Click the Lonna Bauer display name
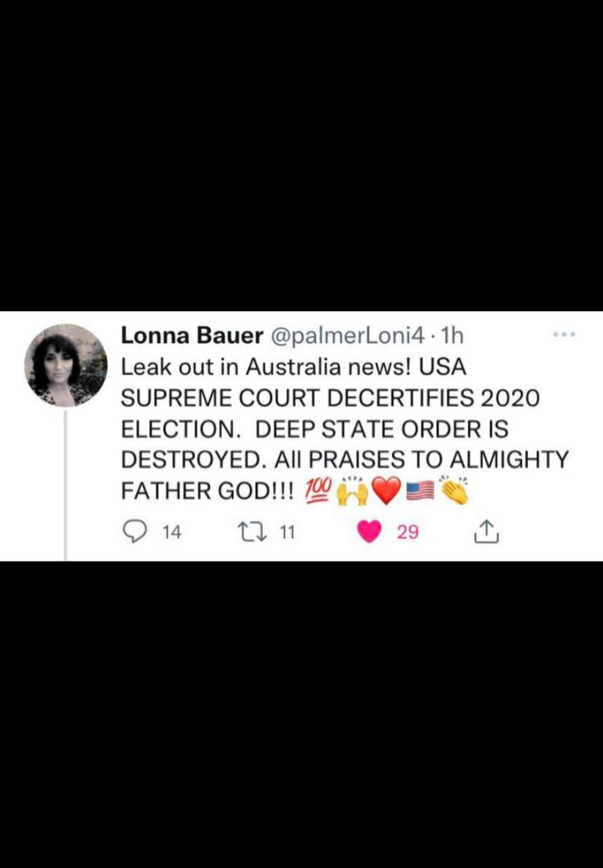The image size is (603, 868). (x=193, y=335)
